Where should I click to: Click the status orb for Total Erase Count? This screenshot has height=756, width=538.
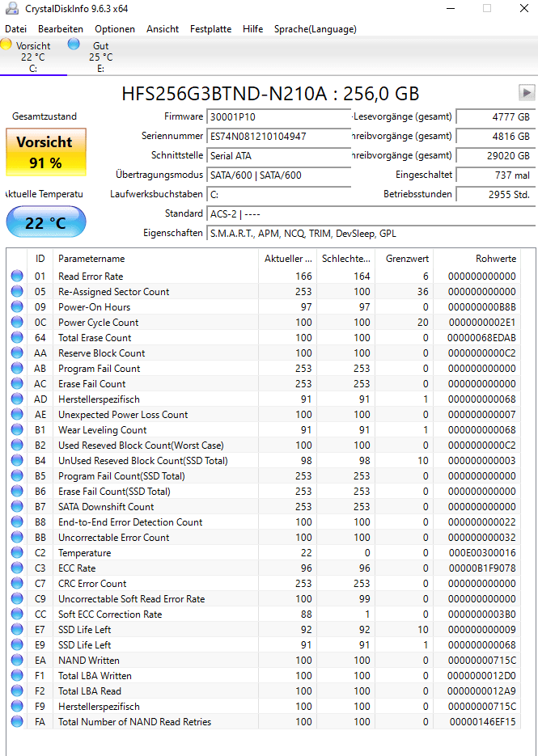point(17,338)
